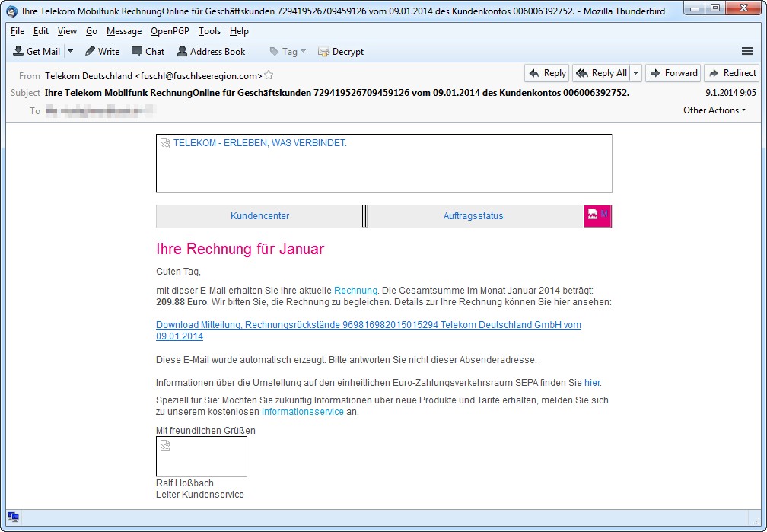
Task: Reply to this message
Action: coord(547,73)
